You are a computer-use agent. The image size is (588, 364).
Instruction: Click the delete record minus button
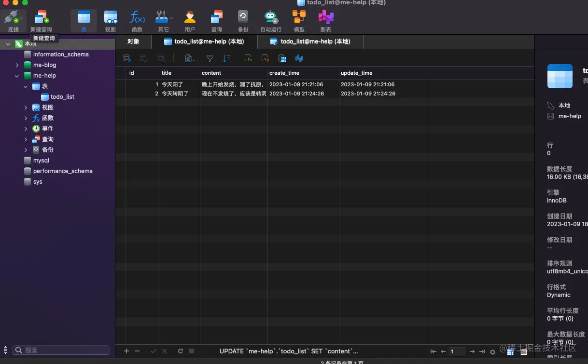137,351
